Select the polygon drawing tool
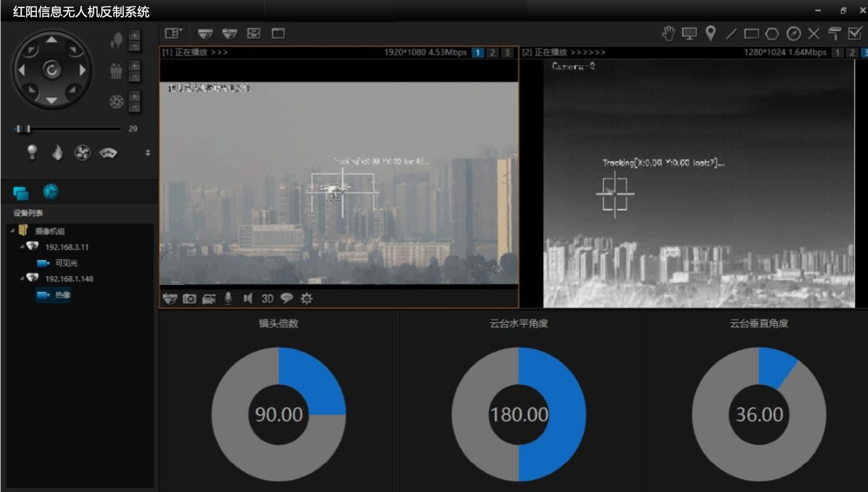The width and height of the screenshot is (868, 492). pos(774,34)
